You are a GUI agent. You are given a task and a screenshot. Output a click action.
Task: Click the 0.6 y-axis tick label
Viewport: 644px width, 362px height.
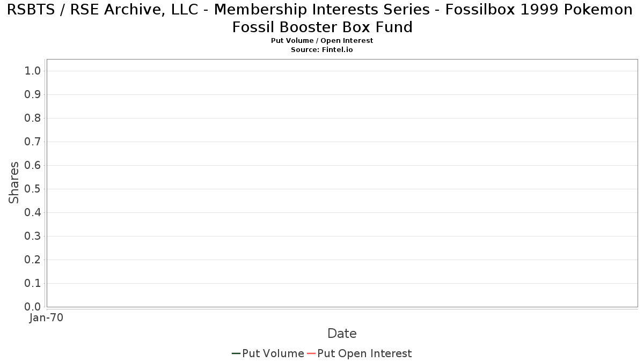pyautogui.click(x=33, y=166)
